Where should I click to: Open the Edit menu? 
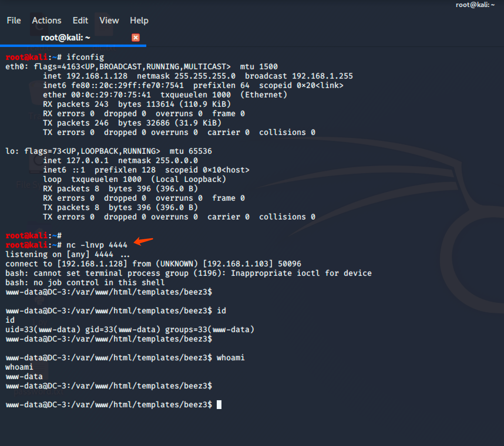click(80, 21)
